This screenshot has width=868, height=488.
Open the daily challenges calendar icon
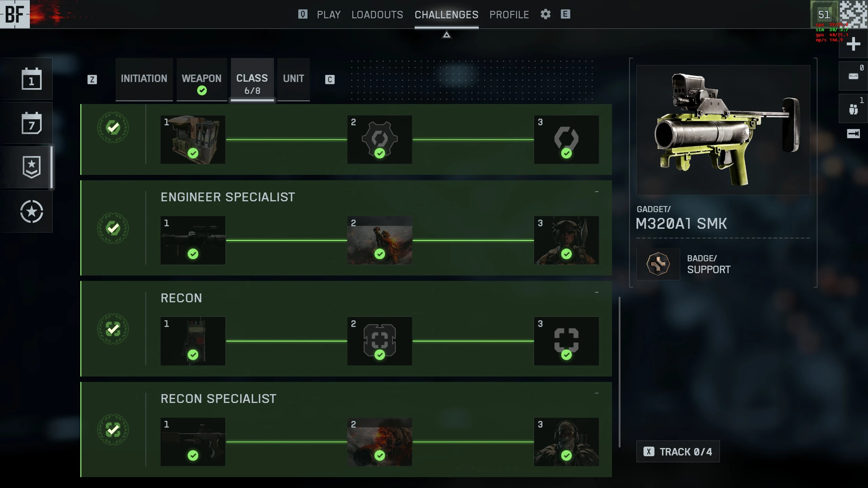point(32,79)
